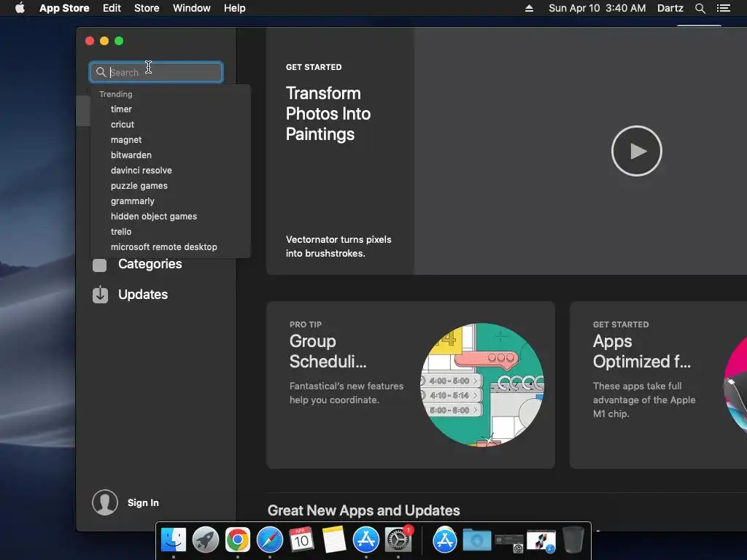747x560 pixels.
Task: Open the Help menu
Action: [235, 8]
